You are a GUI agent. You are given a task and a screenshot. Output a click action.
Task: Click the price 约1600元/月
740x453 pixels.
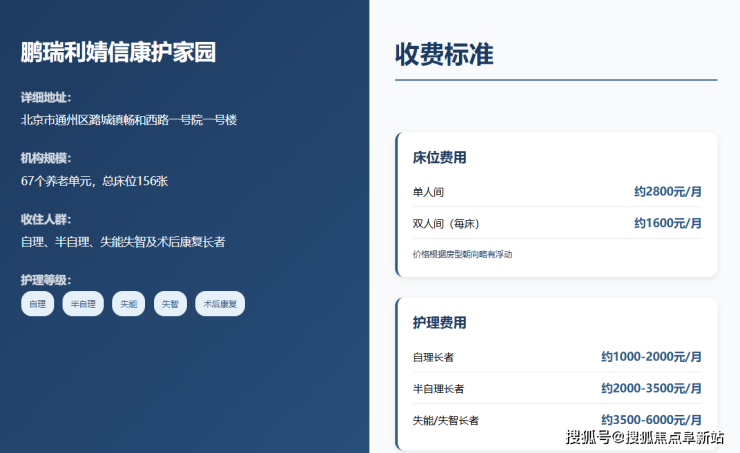[x=668, y=223]
